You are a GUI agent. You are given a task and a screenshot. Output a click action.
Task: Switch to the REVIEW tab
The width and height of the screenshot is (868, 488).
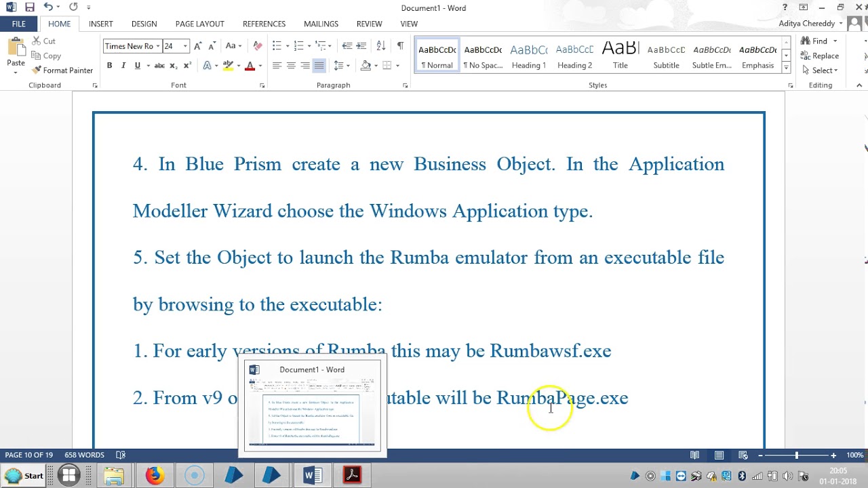(x=369, y=24)
